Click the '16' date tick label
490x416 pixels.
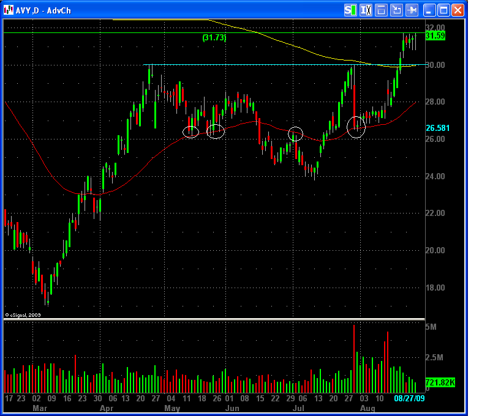pyautogui.click(x=67, y=398)
